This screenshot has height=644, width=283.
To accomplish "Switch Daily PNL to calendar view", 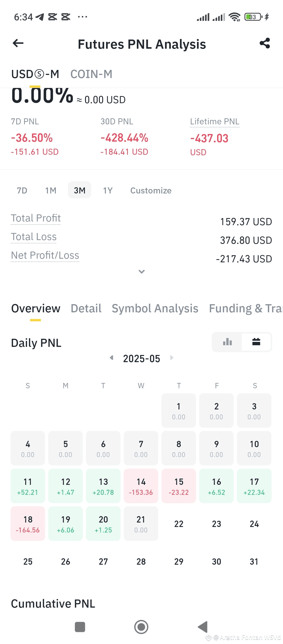I will click(x=256, y=342).
